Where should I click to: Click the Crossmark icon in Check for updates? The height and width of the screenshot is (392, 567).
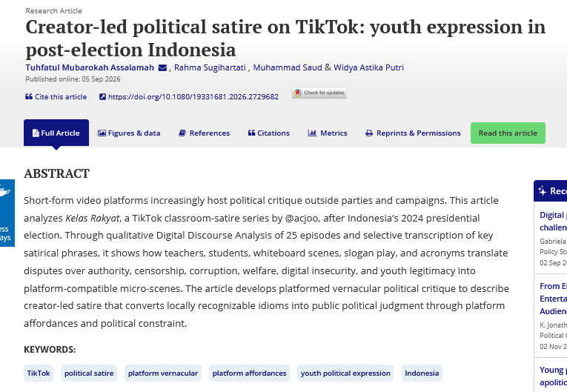coord(298,93)
